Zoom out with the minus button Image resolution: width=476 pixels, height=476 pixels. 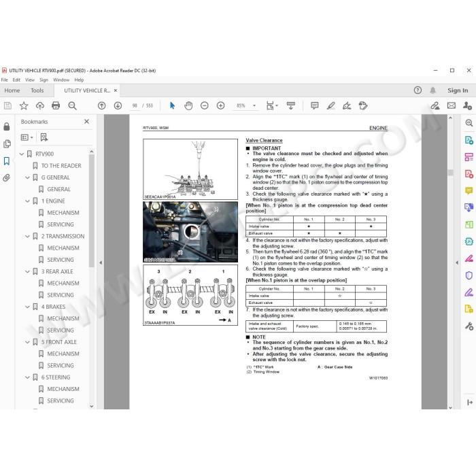click(x=205, y=105)
